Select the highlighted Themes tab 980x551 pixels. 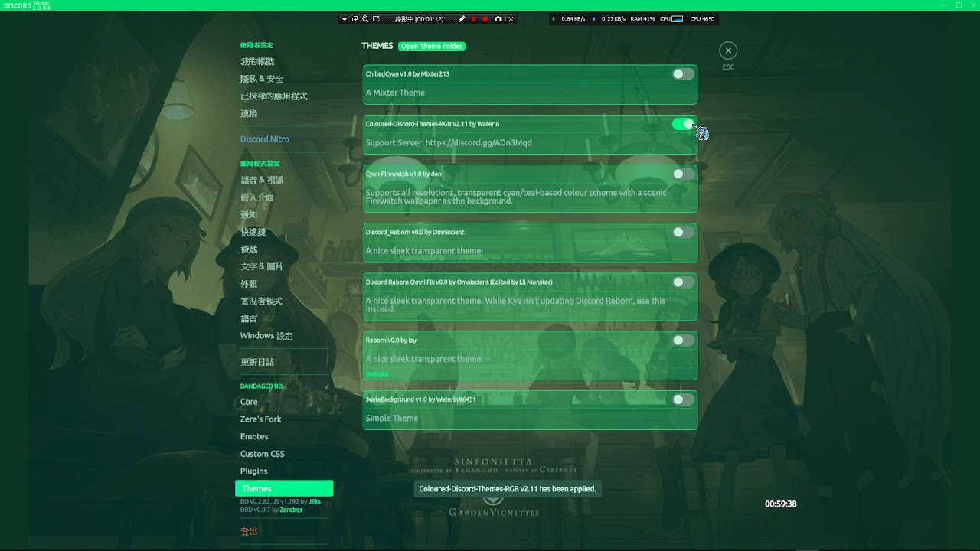(x=284, y=488)
